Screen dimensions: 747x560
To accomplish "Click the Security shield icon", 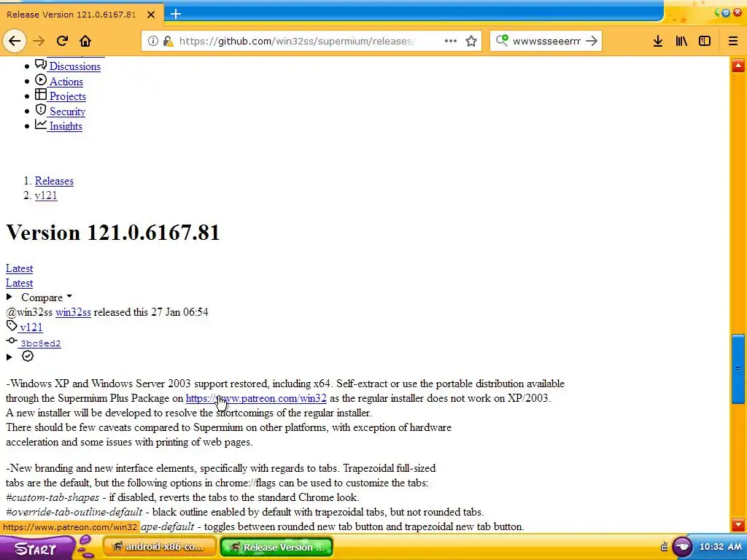I will [41, 109].
